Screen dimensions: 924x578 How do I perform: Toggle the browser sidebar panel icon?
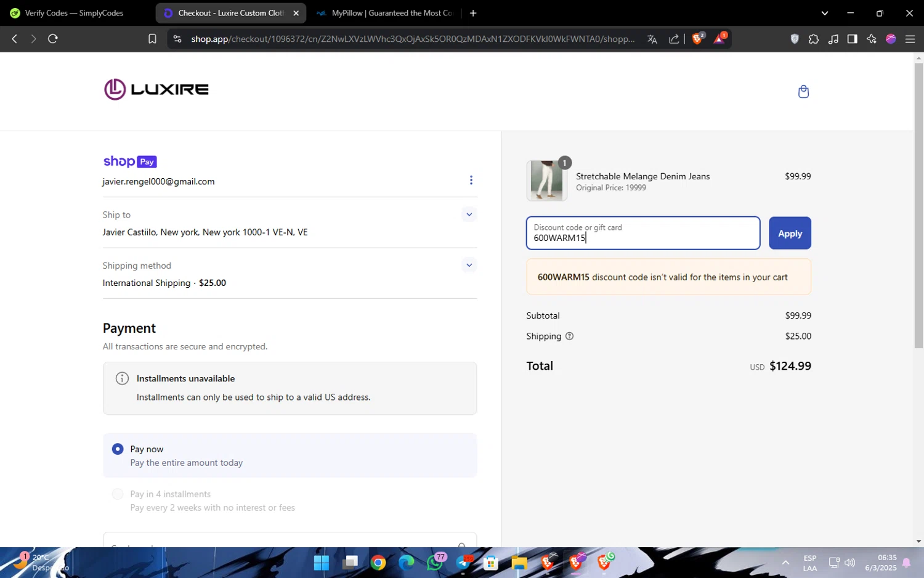tap(853, 39)
